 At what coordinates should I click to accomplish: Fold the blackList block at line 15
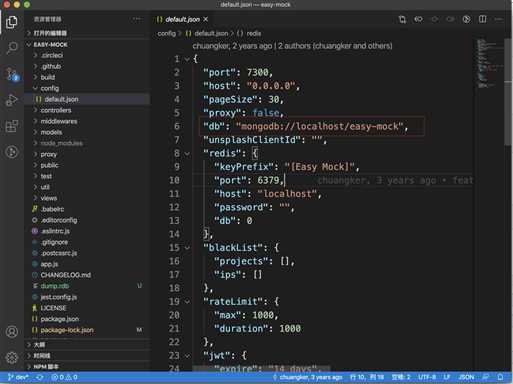(187, 248)
